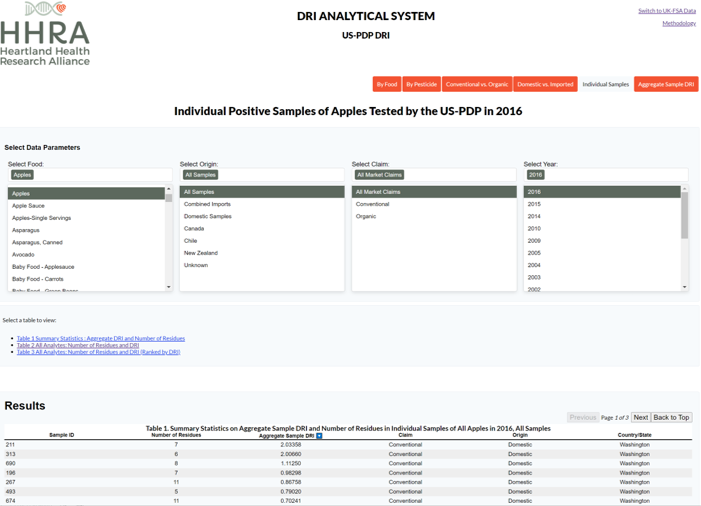
Task: Select Organic in the claim list
Action: (x=434, y=216)
